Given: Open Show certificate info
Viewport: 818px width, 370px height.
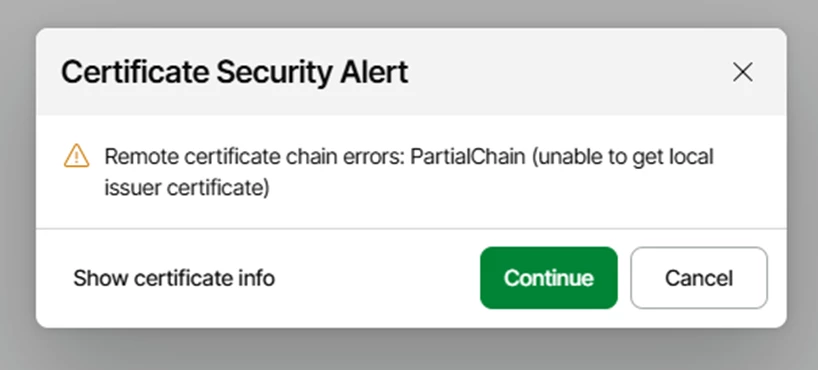Looking at the screenshot, I should coord(174,278).
